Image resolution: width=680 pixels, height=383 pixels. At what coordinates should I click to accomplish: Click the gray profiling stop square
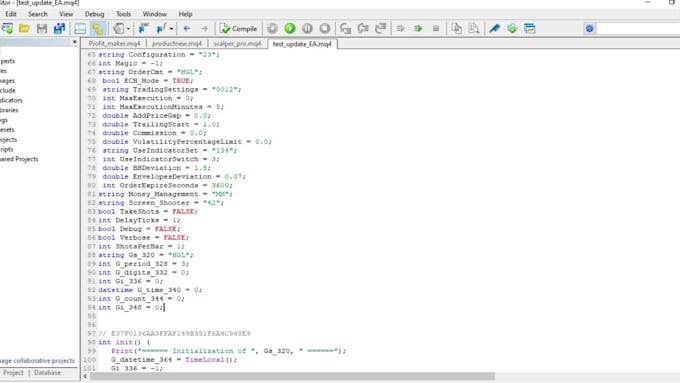[x=436, y=29]
